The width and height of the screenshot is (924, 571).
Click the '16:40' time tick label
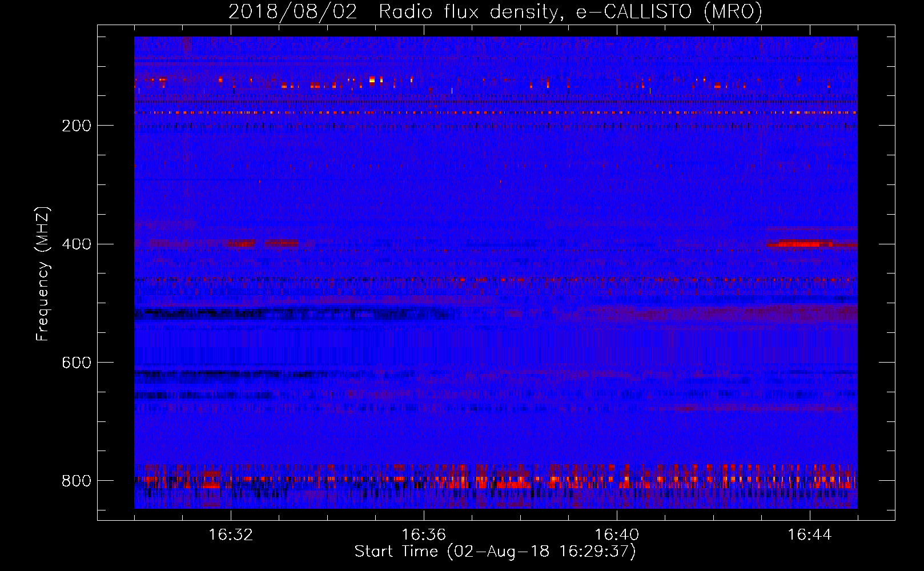point(617,535)
